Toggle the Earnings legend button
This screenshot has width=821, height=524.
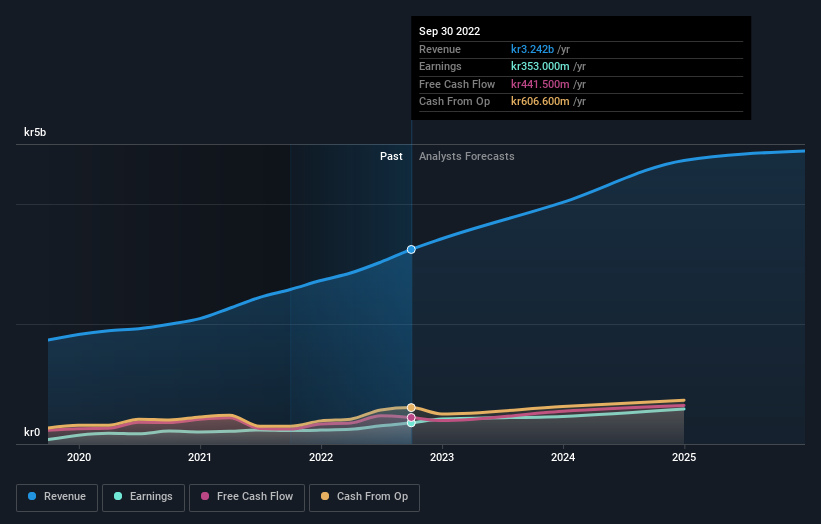pos(143,497)
